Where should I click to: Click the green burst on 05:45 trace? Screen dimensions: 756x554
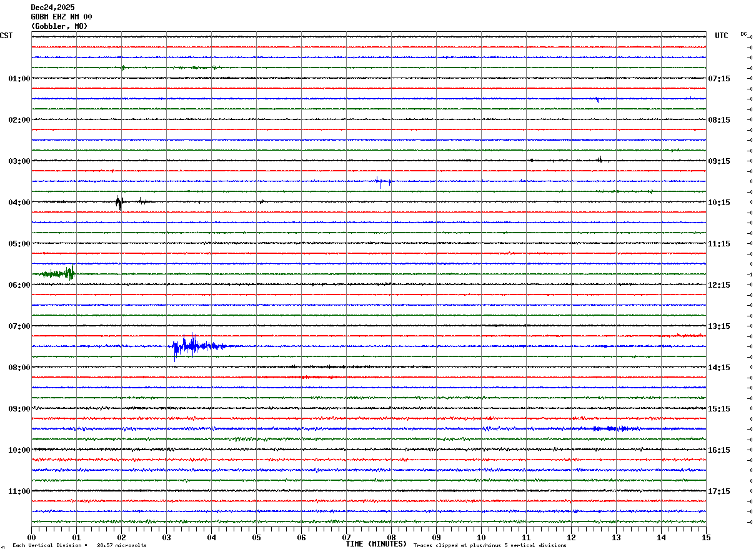click(58, 273)
